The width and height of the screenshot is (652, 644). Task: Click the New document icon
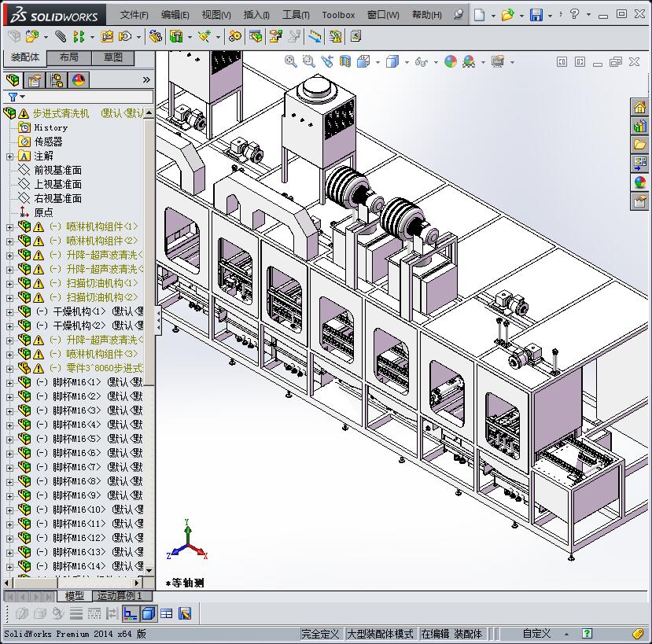(480, 15)
